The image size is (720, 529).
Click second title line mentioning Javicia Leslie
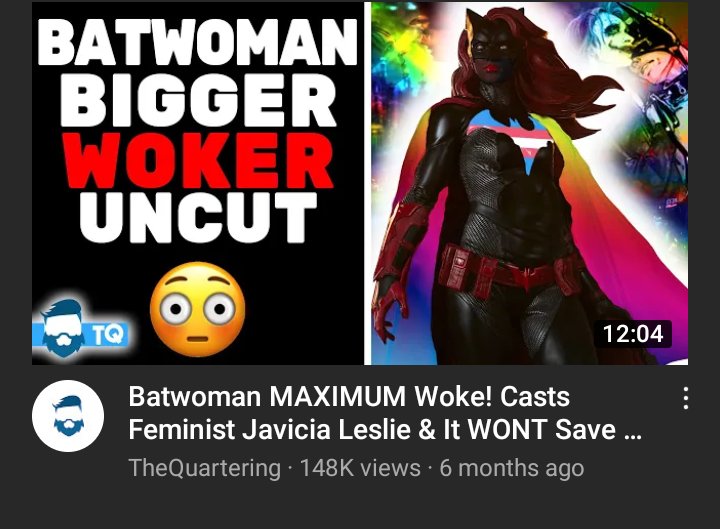click(x=385, y=429)
